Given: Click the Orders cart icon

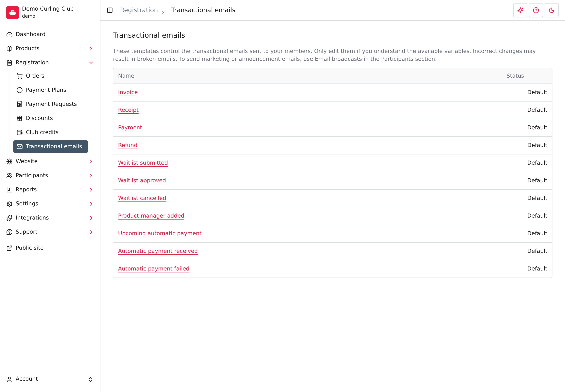Looking at the screenshot, I should tap(20, 76).
